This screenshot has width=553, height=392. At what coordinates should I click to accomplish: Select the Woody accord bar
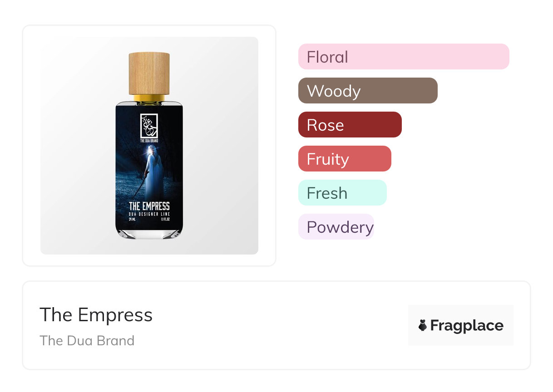(368, 91)
